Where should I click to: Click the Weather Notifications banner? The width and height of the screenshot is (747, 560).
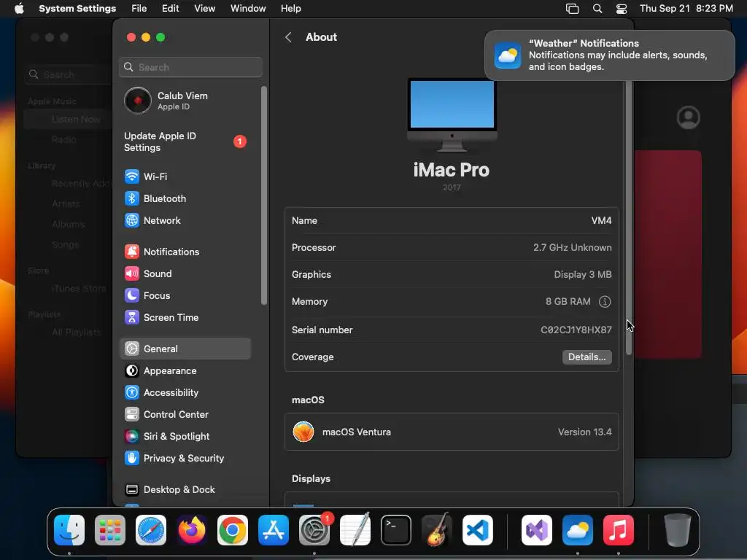[x=609, y=55]
